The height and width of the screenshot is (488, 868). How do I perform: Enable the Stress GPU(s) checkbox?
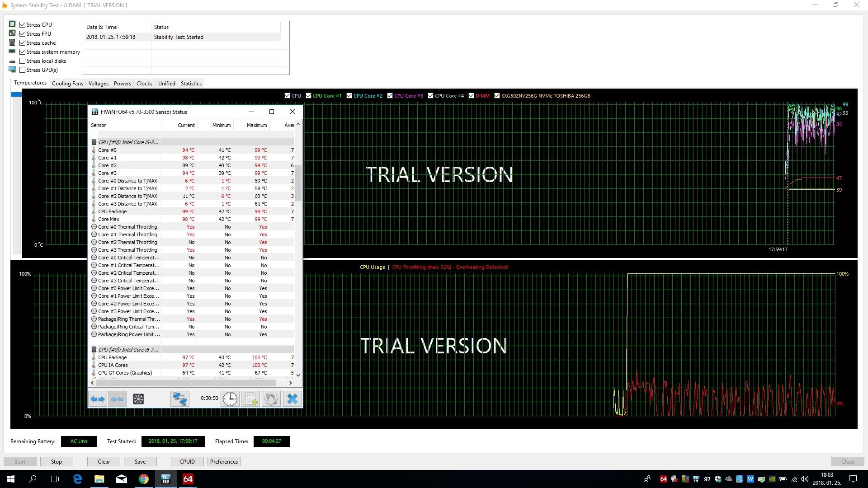22,70
